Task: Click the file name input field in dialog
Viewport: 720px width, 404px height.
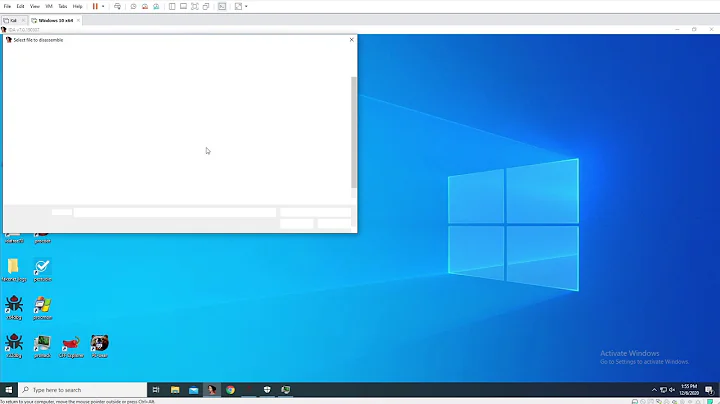Action: point(175,212)
